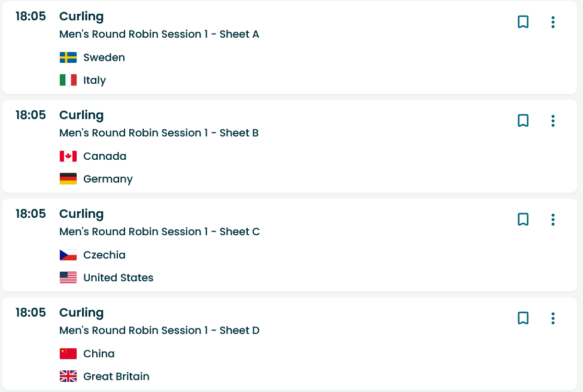Click the Sweden flag icon
This screenshot has width=583, height=392.
pyautogui.click(x=68, y=57)
